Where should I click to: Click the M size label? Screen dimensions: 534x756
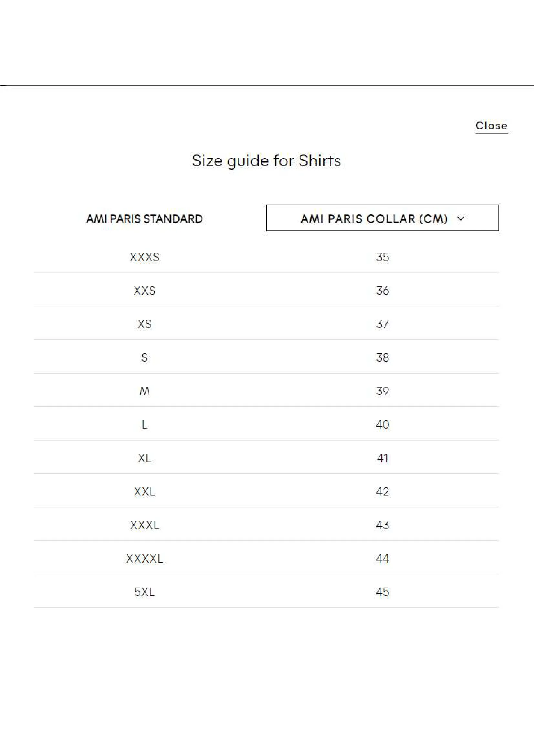[x=144, y=391]
